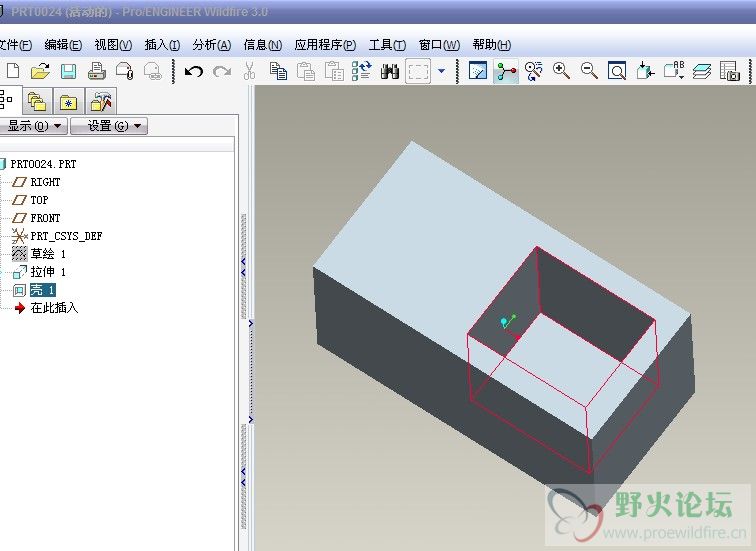Open a file with the folder icon
The height and width of the screenshot is (551, 756).
click(x=40, y=71)
